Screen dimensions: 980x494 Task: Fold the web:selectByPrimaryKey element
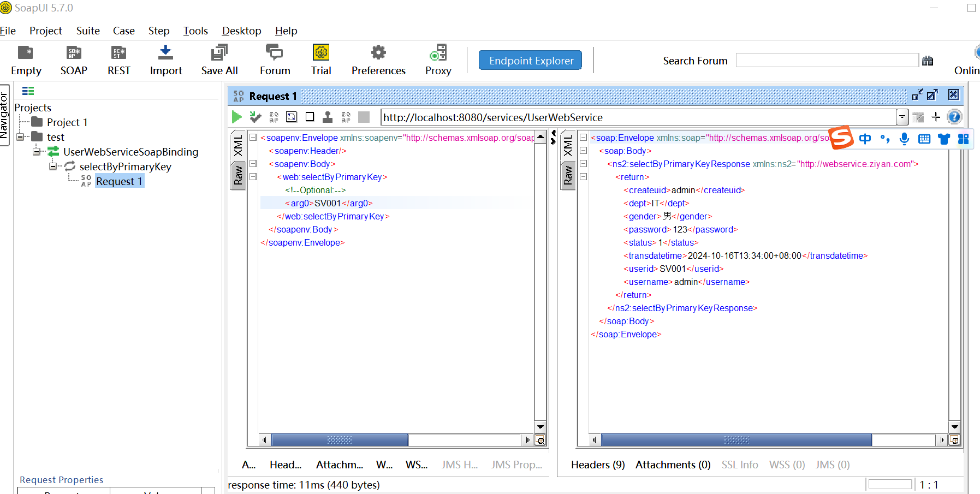tap(253, 177)
